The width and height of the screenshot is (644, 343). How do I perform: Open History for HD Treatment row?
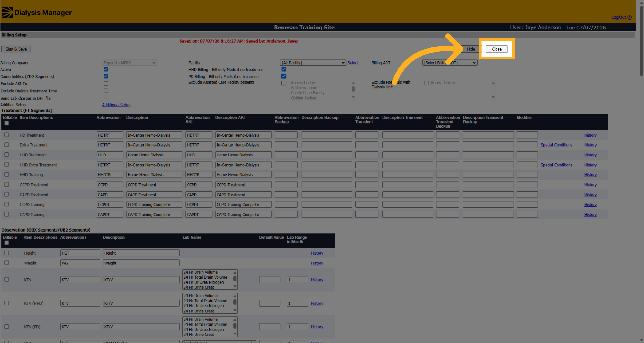pos(590,135)
